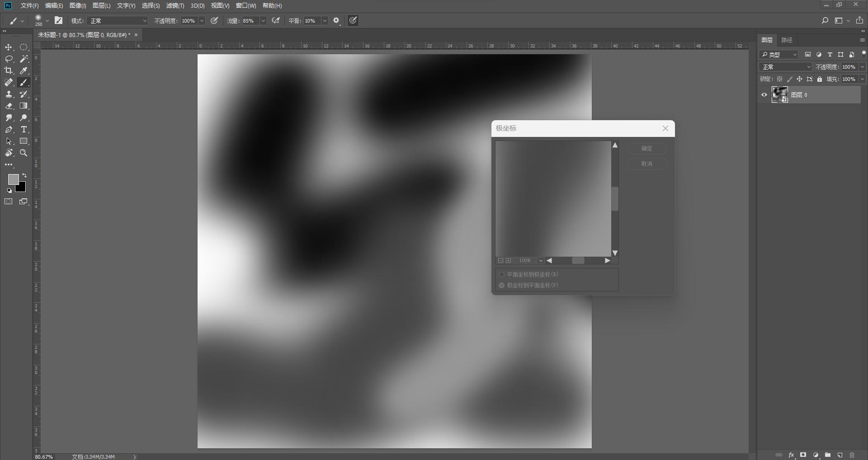Select the Path Selection arrow tool
868x460 pixels.
coord(9,141)
